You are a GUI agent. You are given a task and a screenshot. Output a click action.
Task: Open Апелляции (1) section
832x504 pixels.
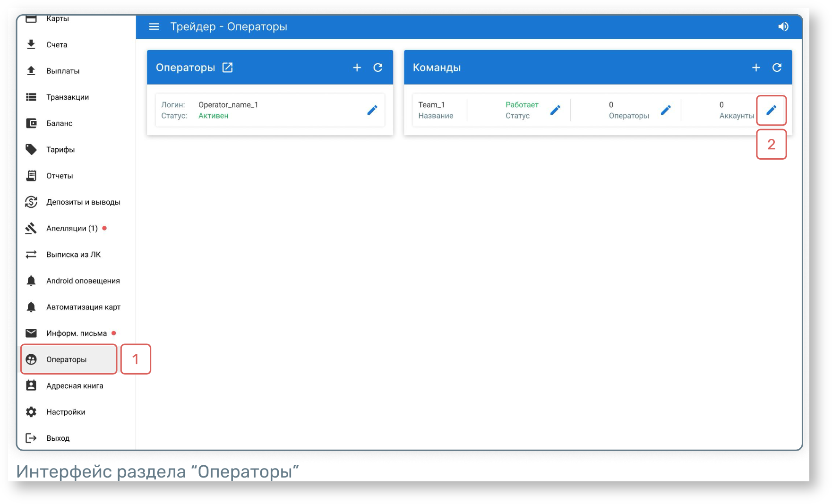point(72,228)
